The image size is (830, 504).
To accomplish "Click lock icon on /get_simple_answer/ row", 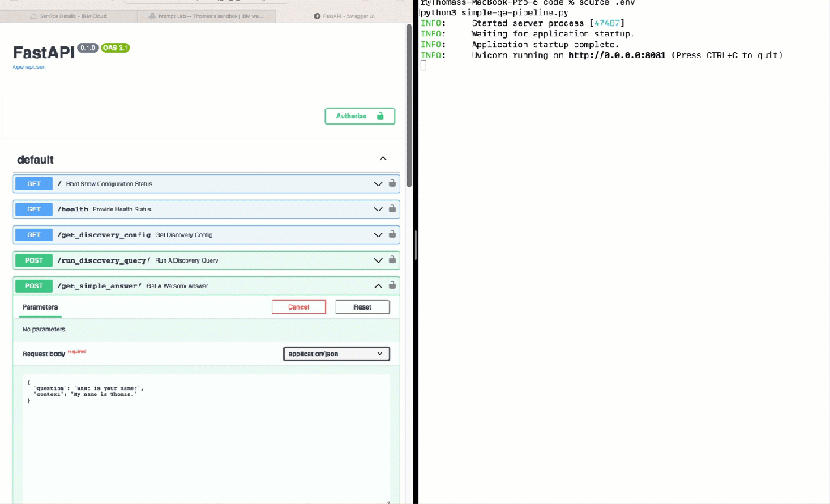I will coord(392,286).
